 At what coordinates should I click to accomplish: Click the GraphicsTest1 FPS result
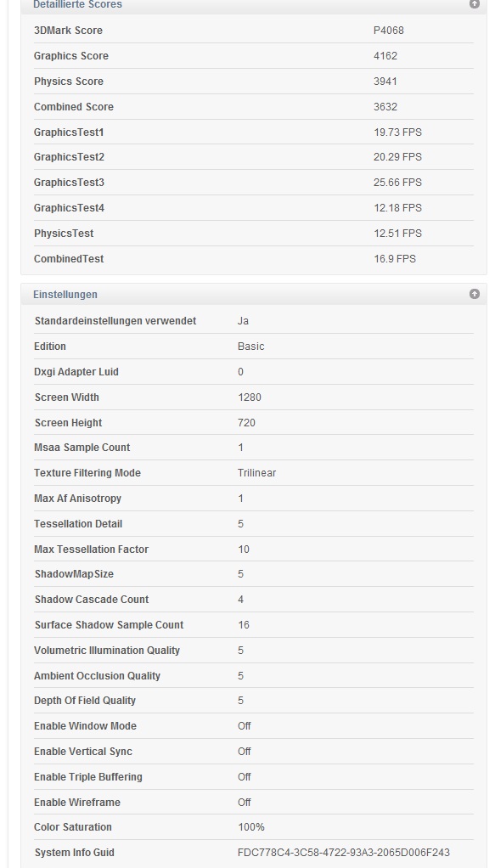397,132
